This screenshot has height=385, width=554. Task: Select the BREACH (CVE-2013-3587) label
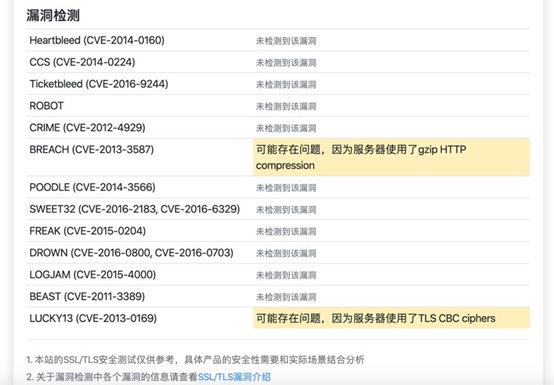pos(92,149)
